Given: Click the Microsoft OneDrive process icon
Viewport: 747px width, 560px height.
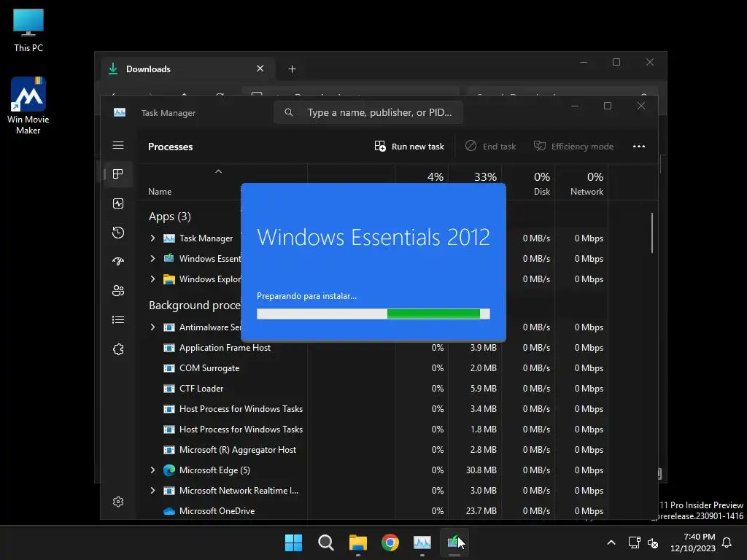Looking at the screenshot, I should 169,511.
